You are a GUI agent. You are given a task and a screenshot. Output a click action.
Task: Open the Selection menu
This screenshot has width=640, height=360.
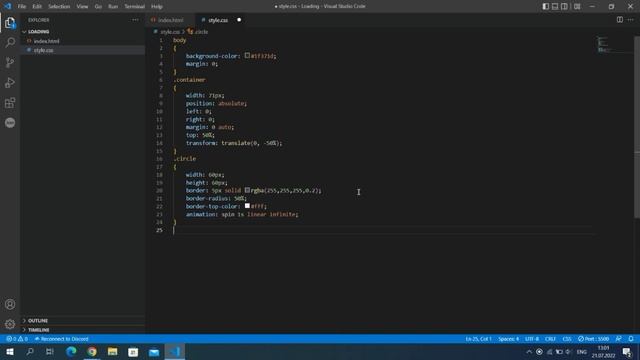pyautogui.click(x=59, y=7)
